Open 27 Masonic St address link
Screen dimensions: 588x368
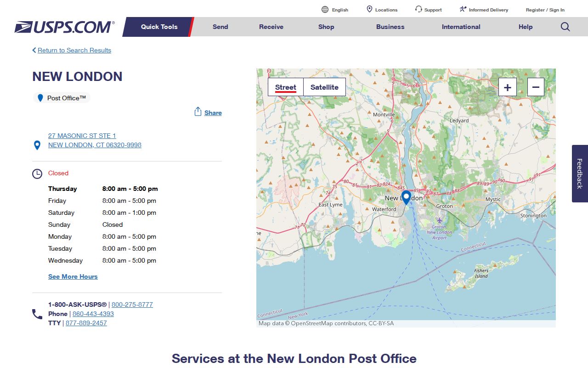pyautogui.click(x=95, y=140)
